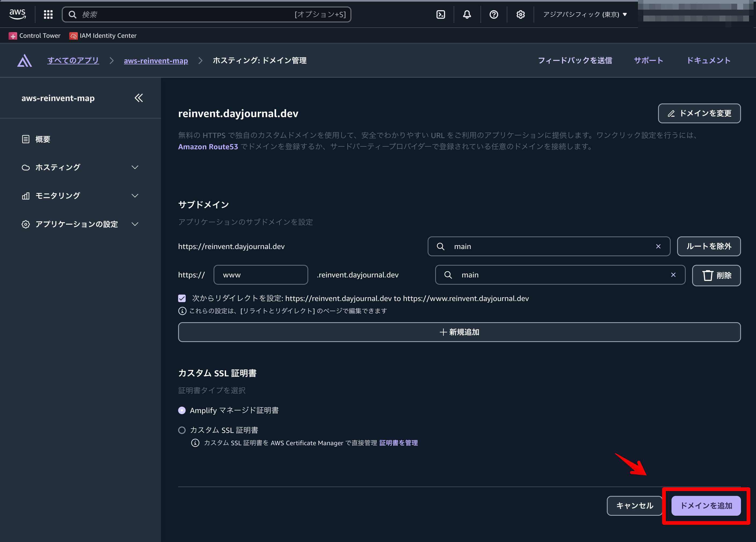The height and width of the screenshot is (542, 756).
Task: Open the AWS services grid menu
Action: tap(48, 14)
